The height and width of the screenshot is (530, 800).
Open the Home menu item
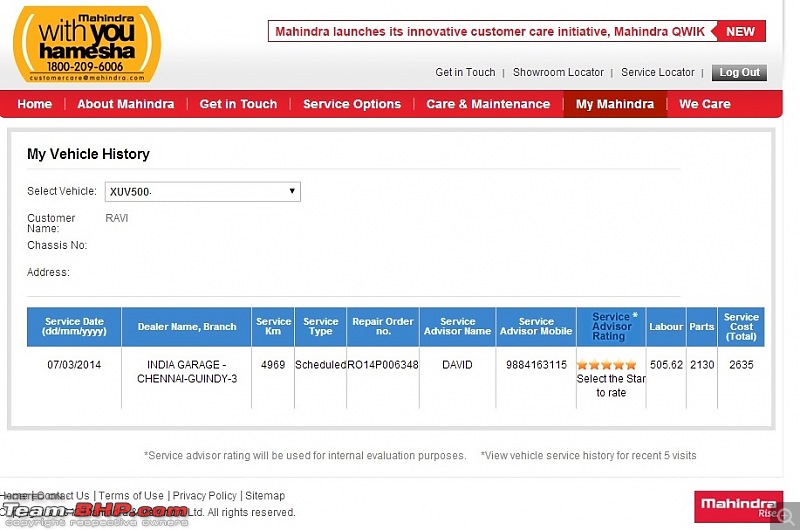coord(35,104)
